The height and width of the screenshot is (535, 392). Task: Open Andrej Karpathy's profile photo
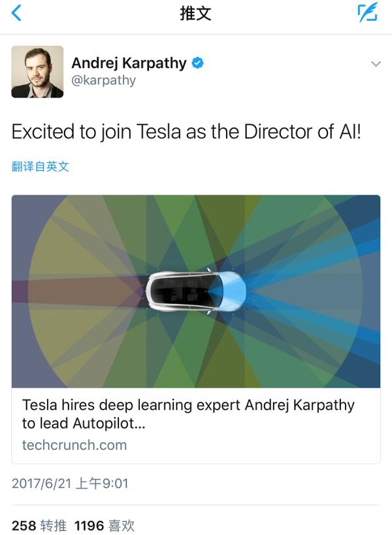(x=37, y=72)
